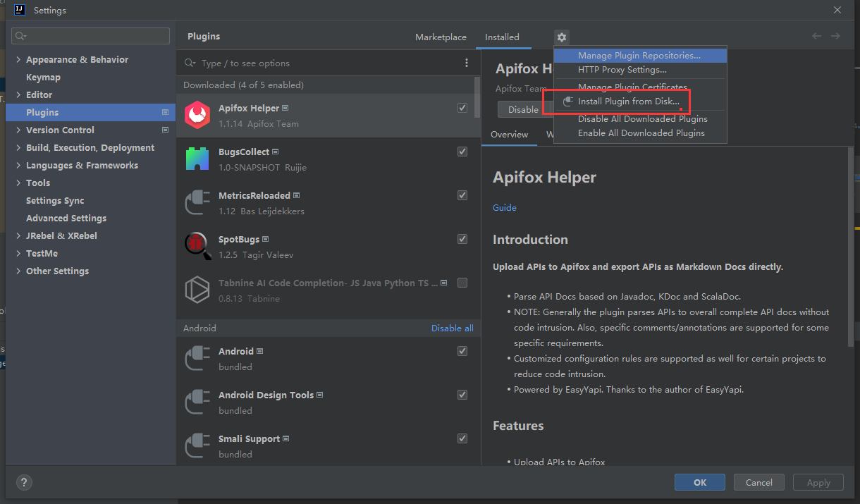
Task: Click the magnifier in the plugin search field
Action: 190,63
